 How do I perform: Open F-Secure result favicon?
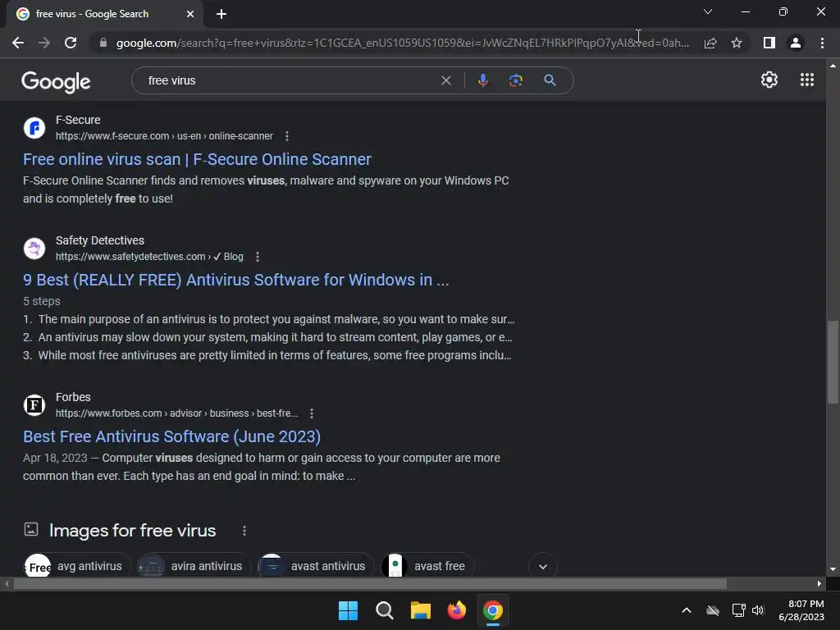tap(34, 128)
